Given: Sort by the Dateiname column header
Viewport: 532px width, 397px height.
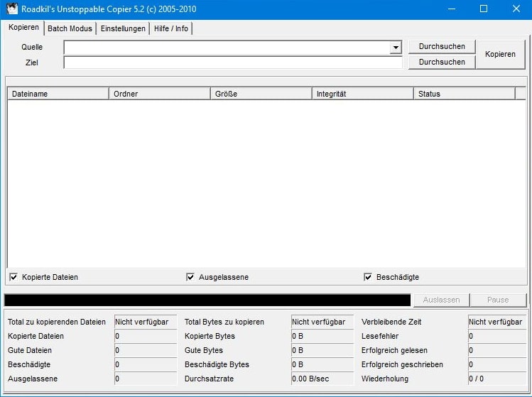Looking at the screenshot, I should coord(58,94).
